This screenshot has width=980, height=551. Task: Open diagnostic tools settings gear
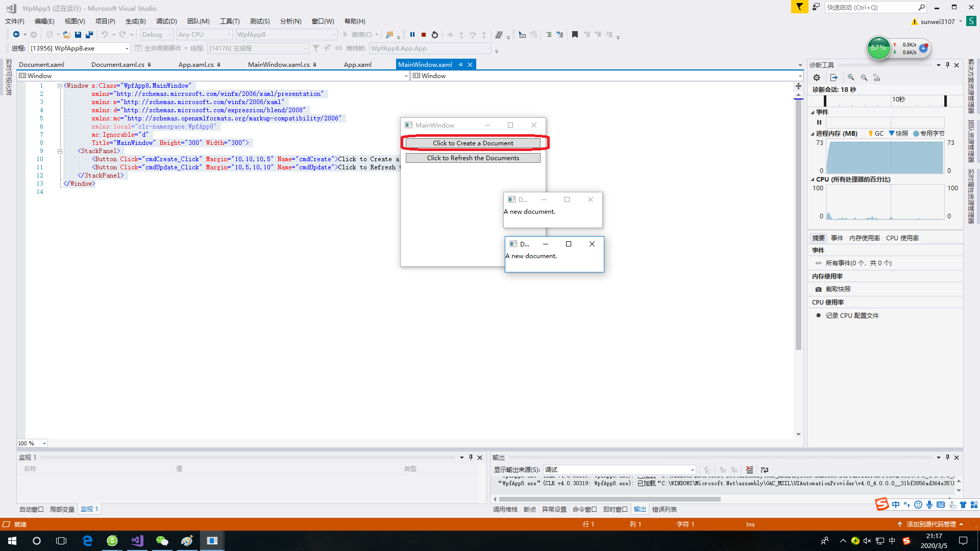(817, 78)
